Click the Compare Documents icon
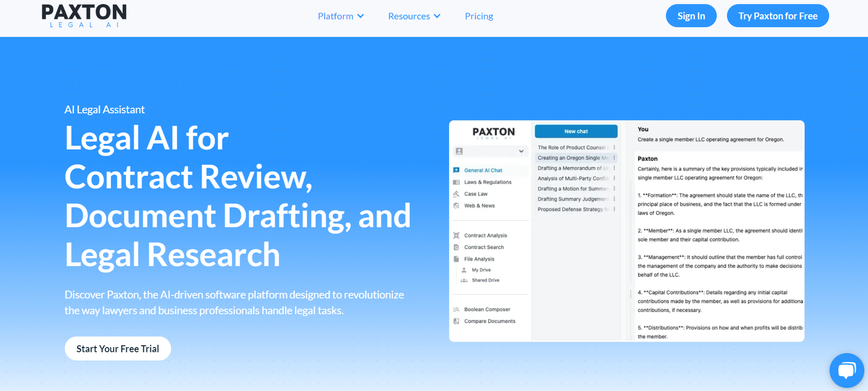This screenshot has height=391, width=868. click(456, 321)
